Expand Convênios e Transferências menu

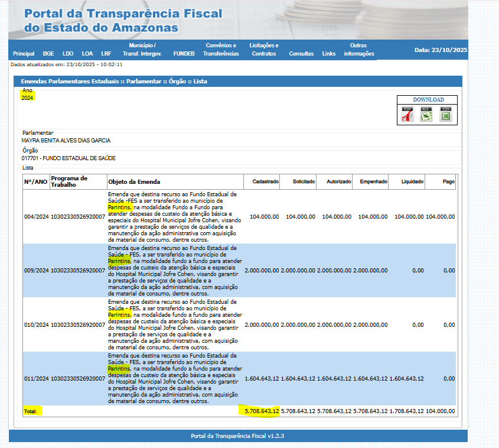coord(221,50)
